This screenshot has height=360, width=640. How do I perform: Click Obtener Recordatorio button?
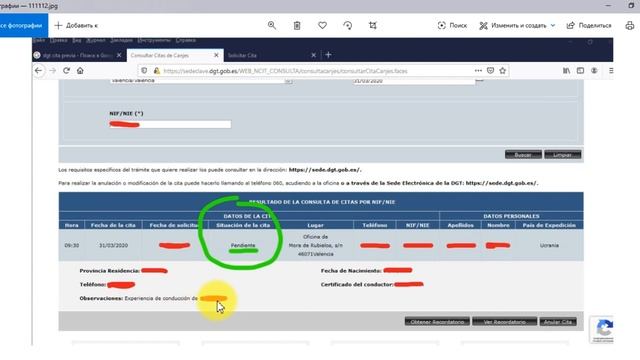[437, 322]
